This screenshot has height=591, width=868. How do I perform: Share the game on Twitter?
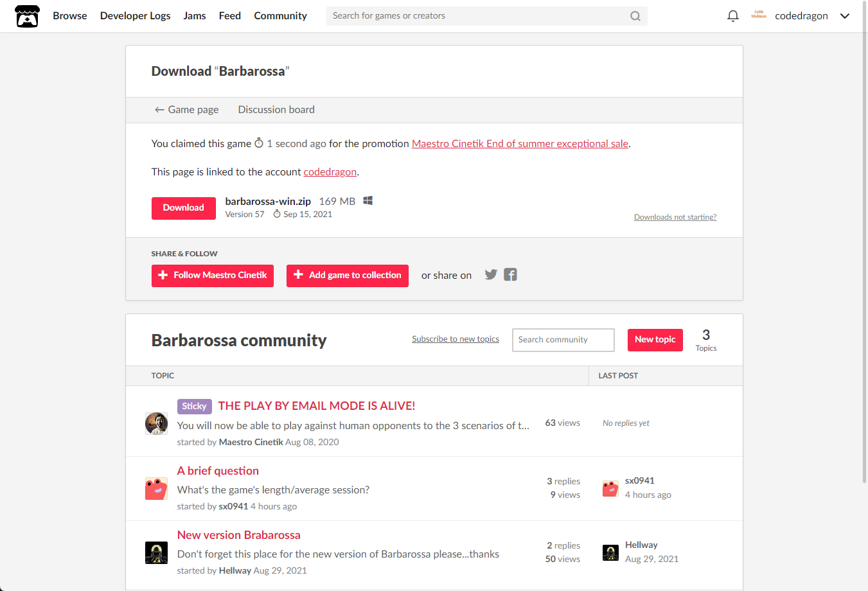point(491,274)
